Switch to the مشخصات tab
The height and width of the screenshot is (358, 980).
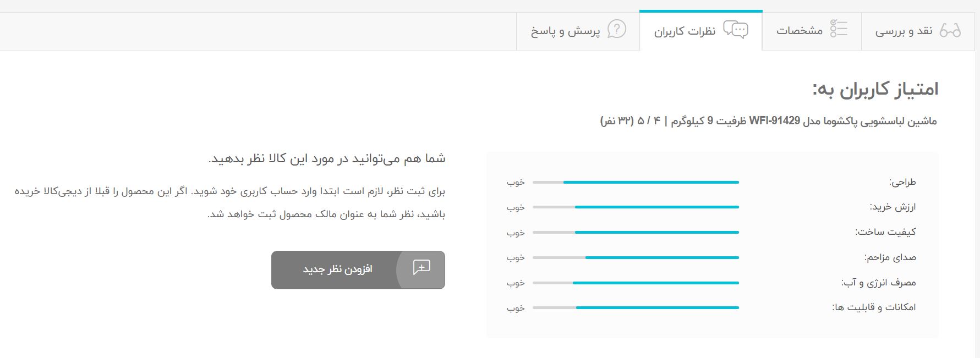[x=812, y=31]
